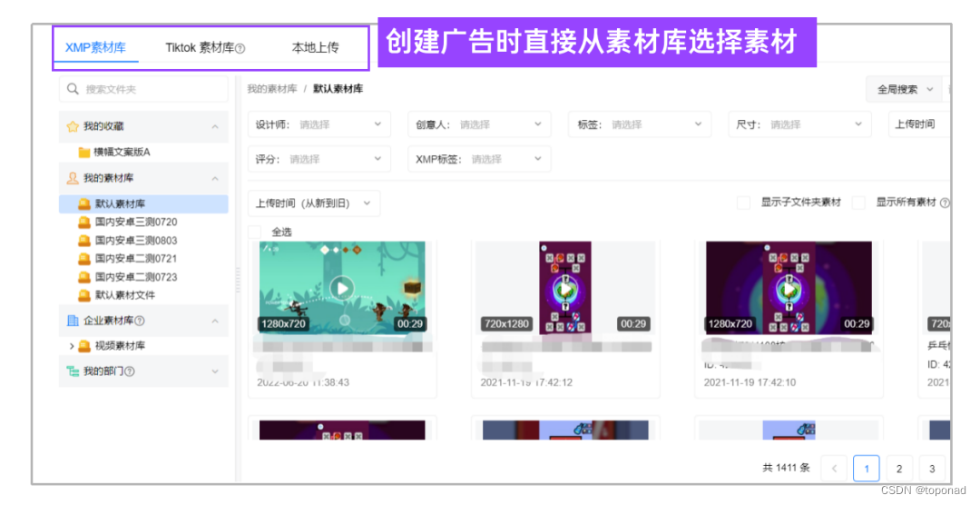
Task: Click the 显示所有素材 help icon
Action: (x=945, y=203)
